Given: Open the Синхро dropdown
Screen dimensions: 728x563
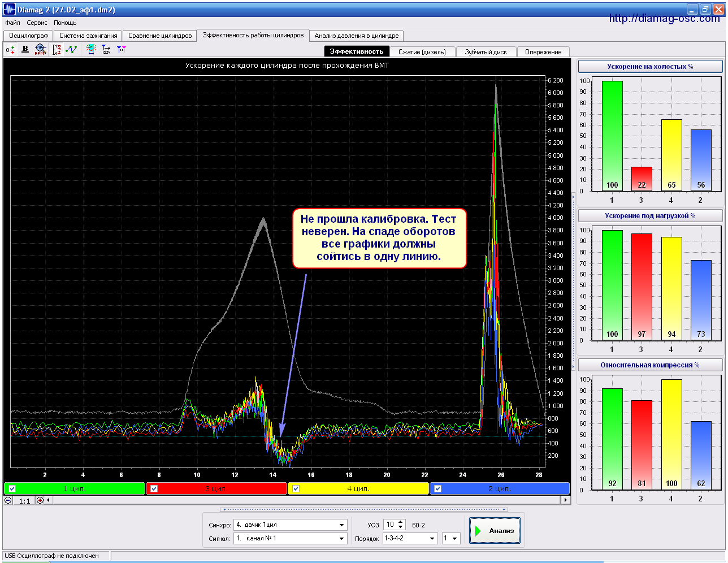Looking at the screenshot, I should [x=341, y=525].
